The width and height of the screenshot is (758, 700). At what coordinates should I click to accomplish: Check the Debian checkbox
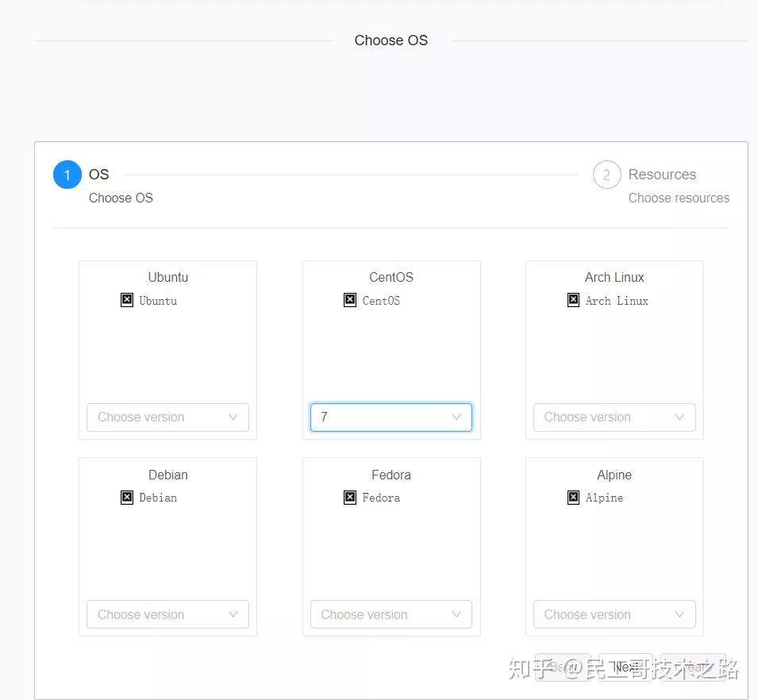click(x=127, y=498)
